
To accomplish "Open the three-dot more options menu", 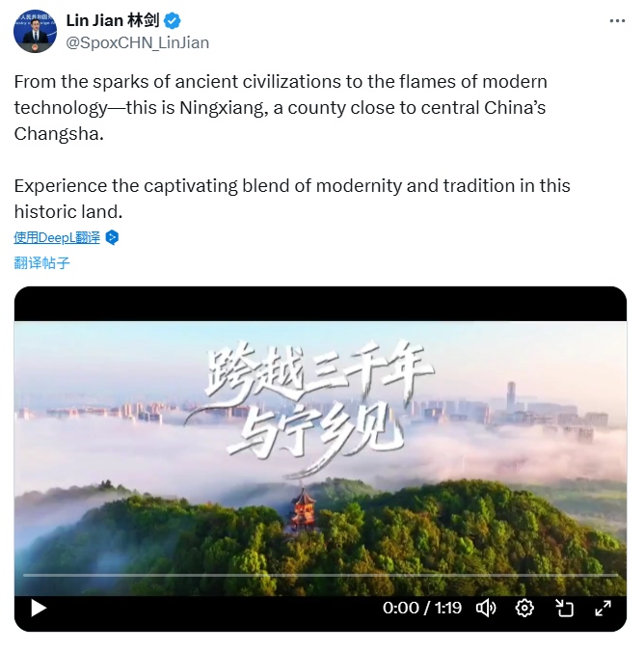I will pyautogui.click(x=617, y=21).
